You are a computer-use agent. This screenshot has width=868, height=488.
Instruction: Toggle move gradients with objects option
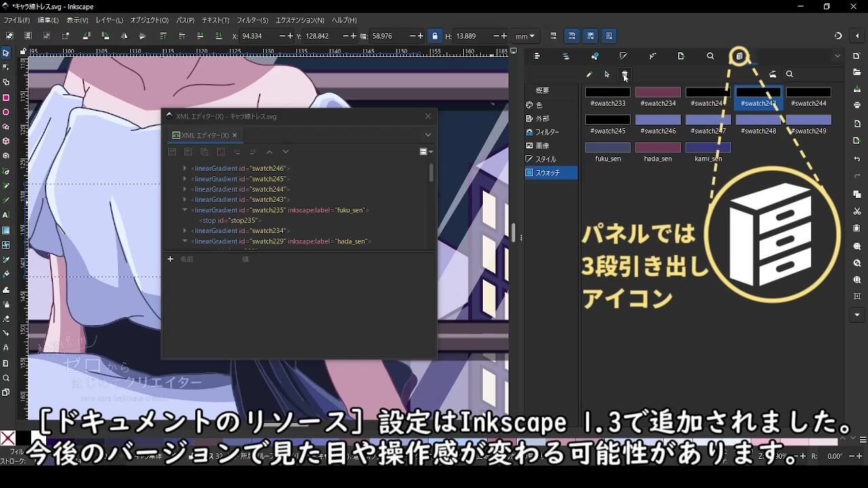tap(591, 36)
